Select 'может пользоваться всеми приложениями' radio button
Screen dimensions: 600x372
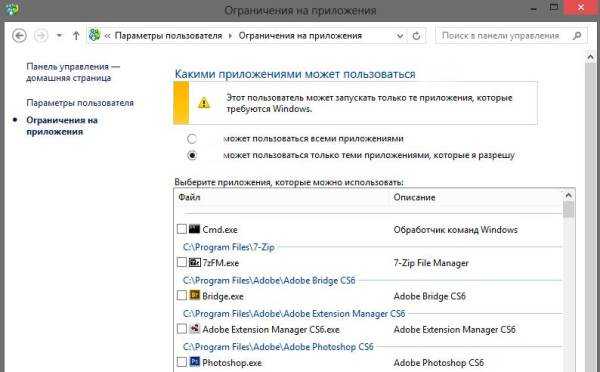click(x=192, y=139)
